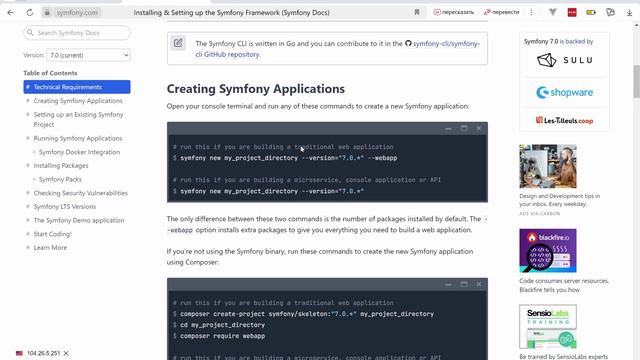Go back with the browser back arrow
Viewport: 640px width, 360px height.
tap(11, 13)
